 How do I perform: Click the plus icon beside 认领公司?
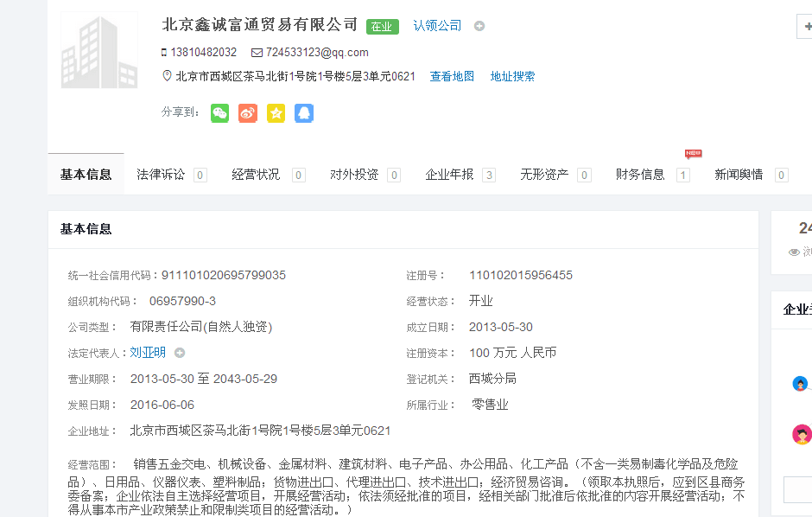click(479, 26)
